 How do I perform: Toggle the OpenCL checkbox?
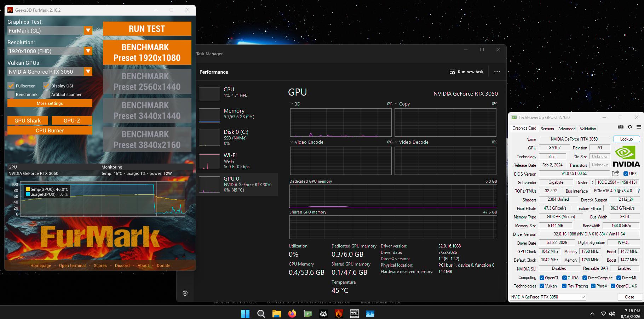542,278
